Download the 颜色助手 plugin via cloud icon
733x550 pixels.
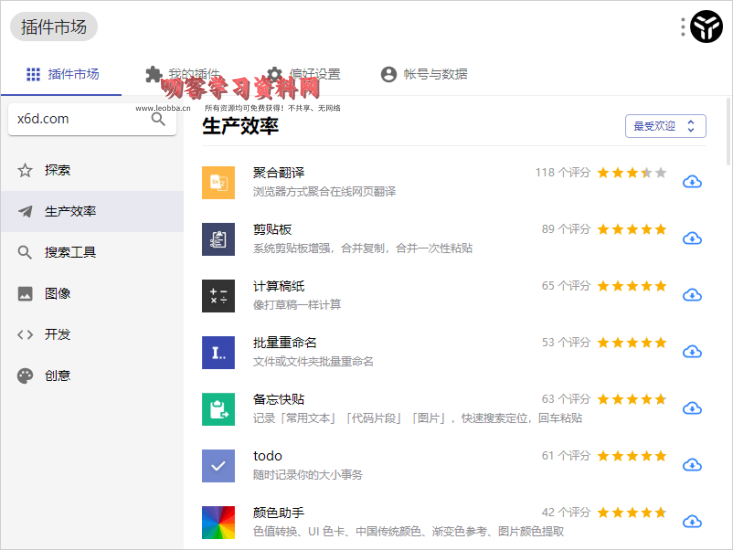click(692, 521)
